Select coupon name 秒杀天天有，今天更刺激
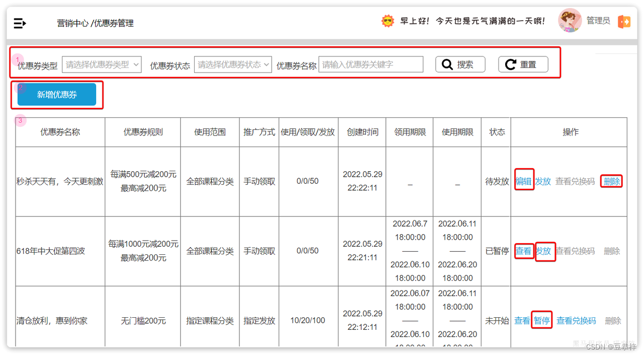Image resolution: width=644 pixels, height=355 pixels. click(x=60, y=181)
